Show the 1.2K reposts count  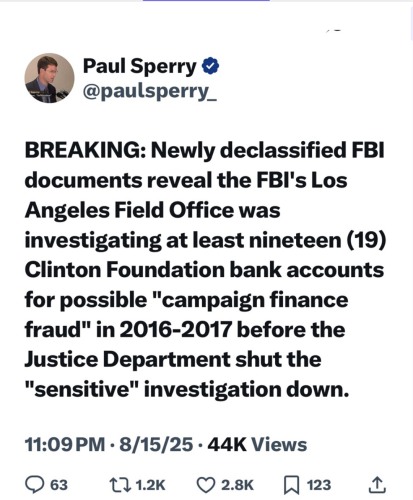[x=150, y=485]
